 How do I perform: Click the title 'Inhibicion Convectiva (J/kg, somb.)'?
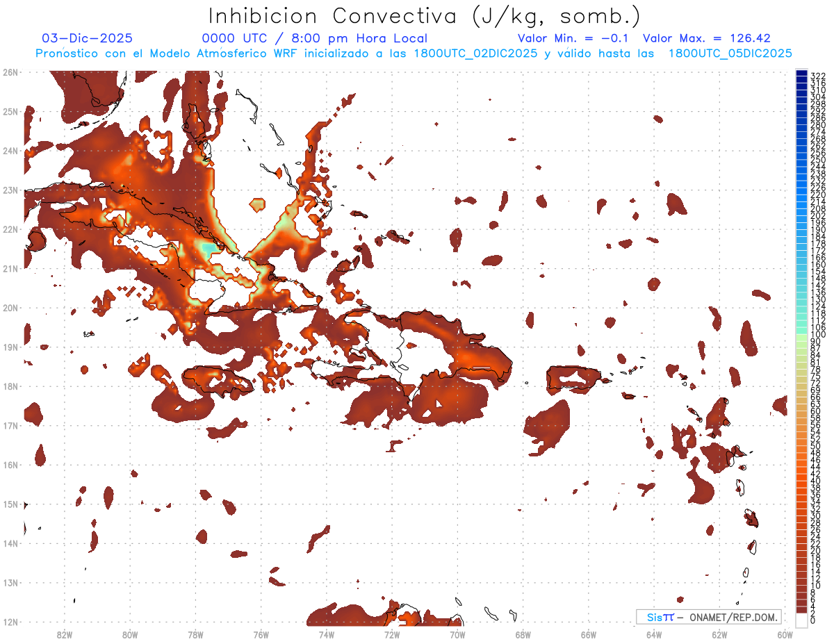(x=425, y=17)
